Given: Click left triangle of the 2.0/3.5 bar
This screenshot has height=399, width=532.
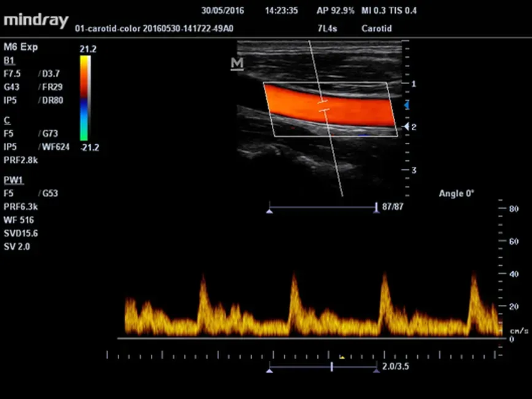Looking at the screenshot, I should [269, 370].
